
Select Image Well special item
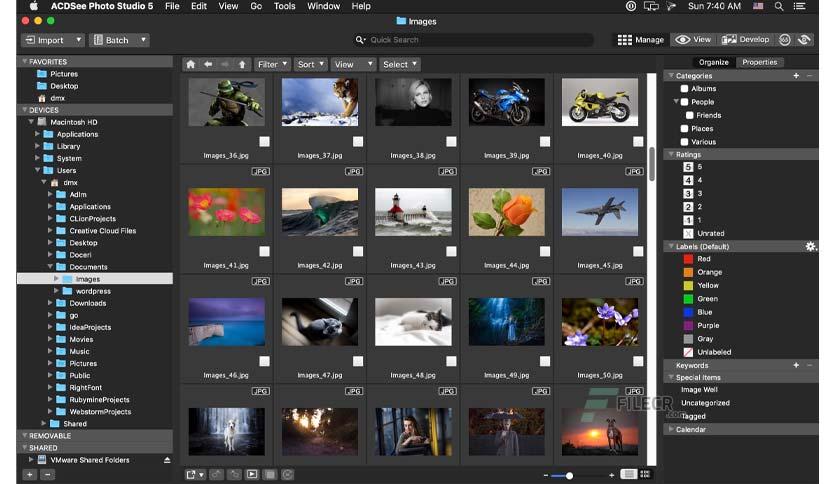pyautogui.click(x=699, y=390)
